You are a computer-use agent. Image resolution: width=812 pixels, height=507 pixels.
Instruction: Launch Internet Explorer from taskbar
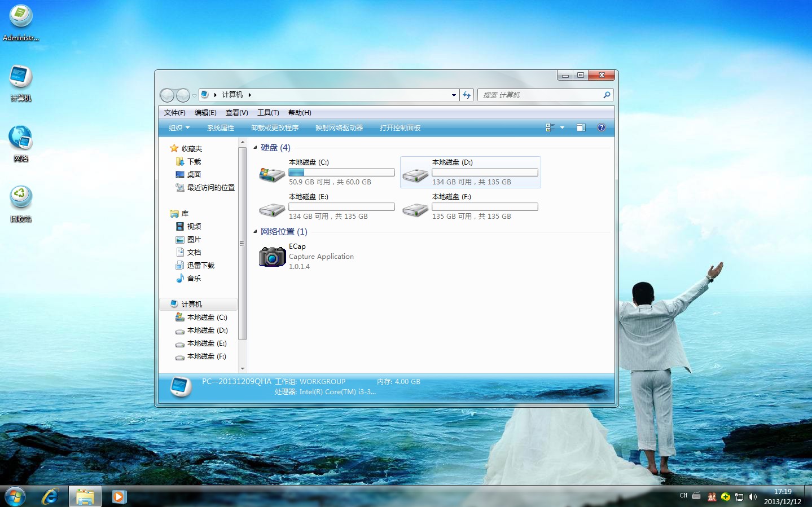tap(50, 496)
